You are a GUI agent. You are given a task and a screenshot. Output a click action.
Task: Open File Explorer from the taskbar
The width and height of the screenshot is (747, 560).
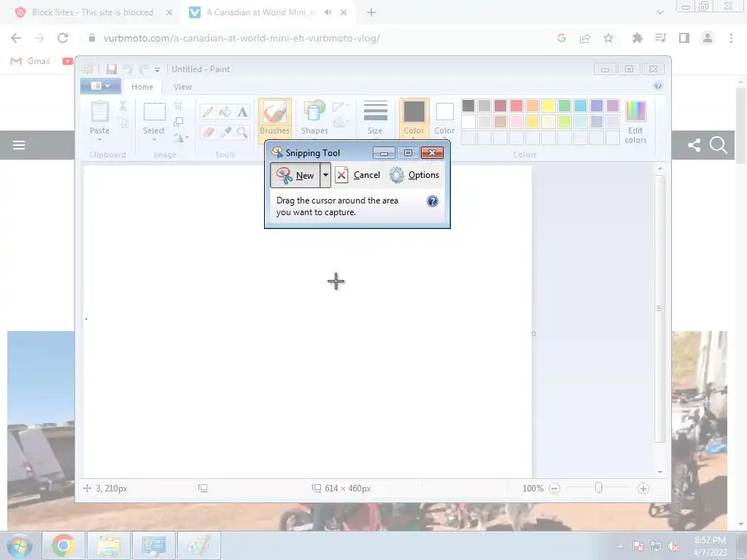coord(109,545)
